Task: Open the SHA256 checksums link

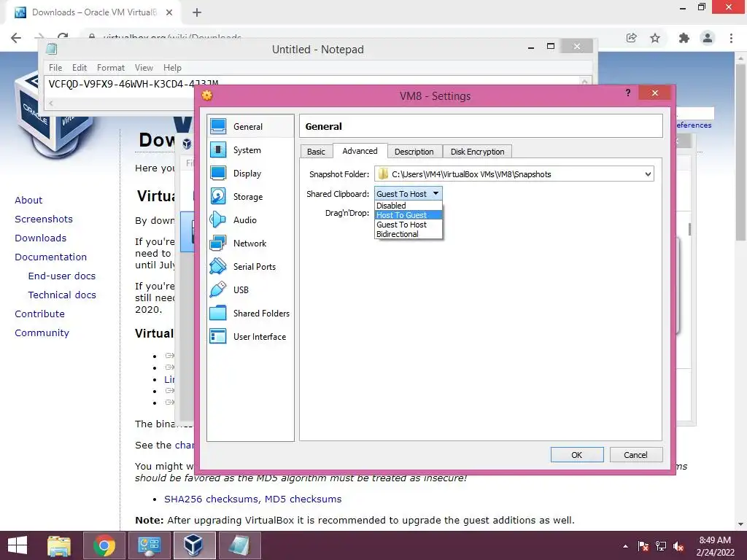Action: pyautogui.click(x=212, y=499)
